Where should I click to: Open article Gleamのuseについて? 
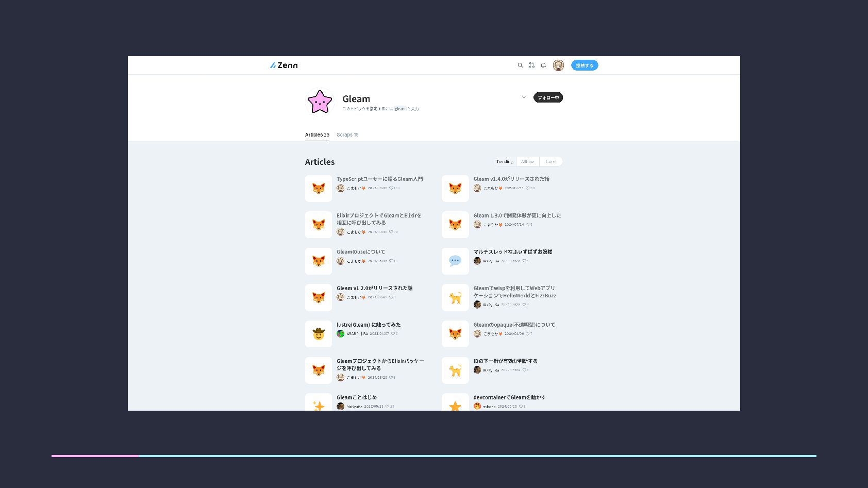361,252
